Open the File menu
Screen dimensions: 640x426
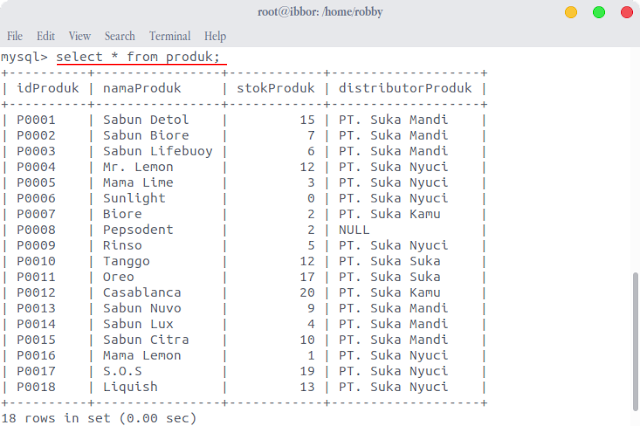(x=15, y=36)
